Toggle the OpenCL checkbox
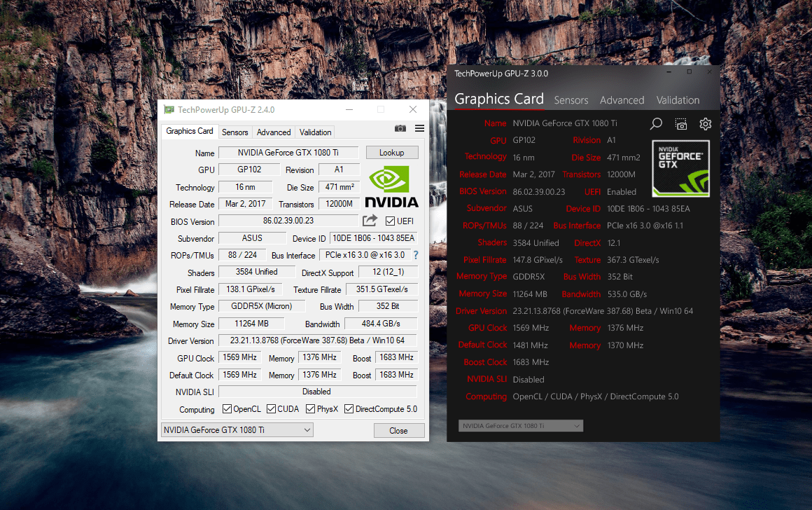The width and height of the screenshot is (812, 510). (227, 409)
